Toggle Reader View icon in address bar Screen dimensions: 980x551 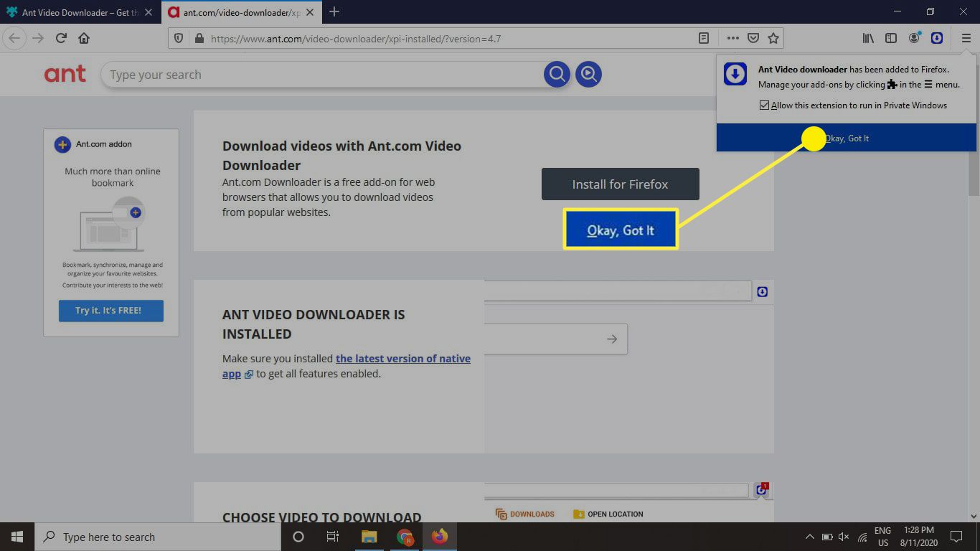coord(704,39)
